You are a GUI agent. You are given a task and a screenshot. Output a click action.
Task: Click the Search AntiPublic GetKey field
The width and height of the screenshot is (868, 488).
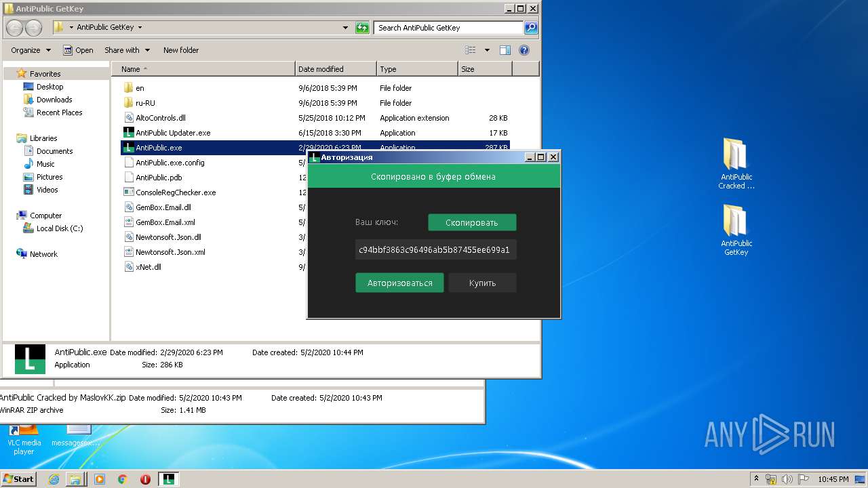448,28
